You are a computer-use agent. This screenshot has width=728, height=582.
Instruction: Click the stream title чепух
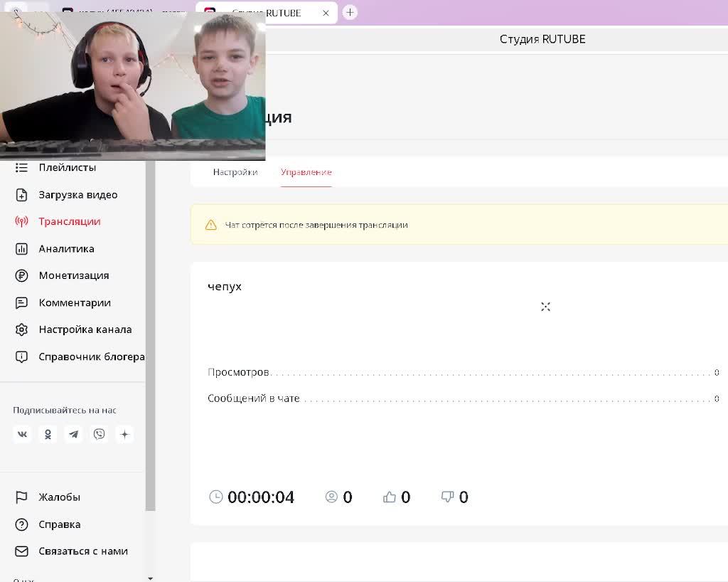click(225, 287)
